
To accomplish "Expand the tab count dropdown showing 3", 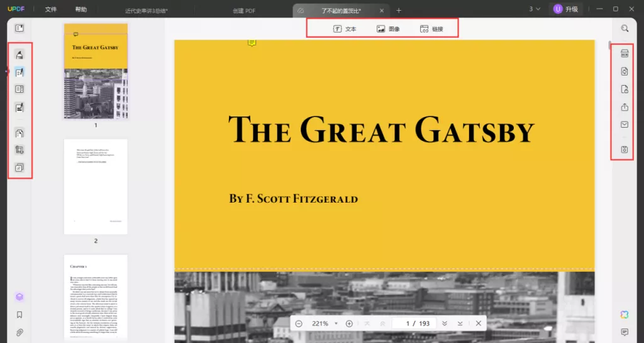I will coord(535,9).
